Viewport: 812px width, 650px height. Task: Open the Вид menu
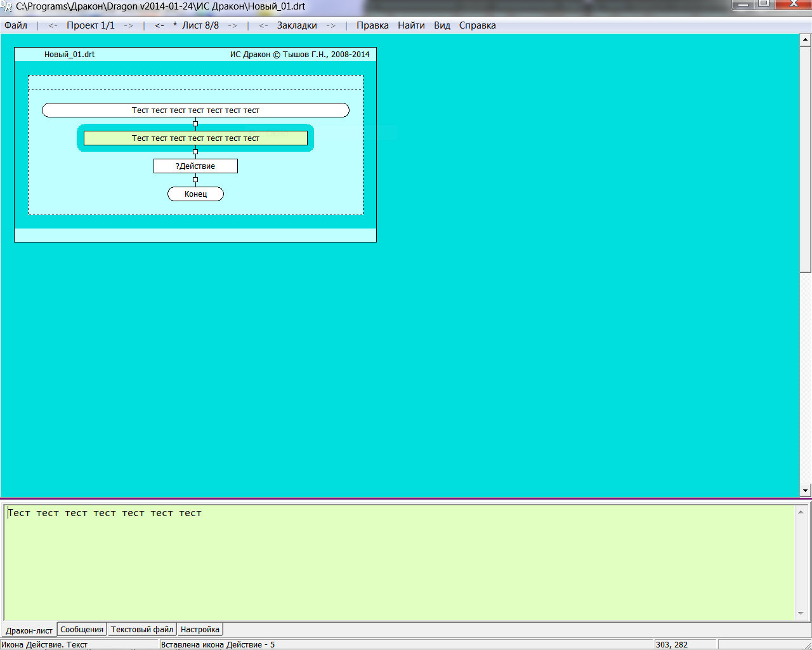tap(442, 25)
